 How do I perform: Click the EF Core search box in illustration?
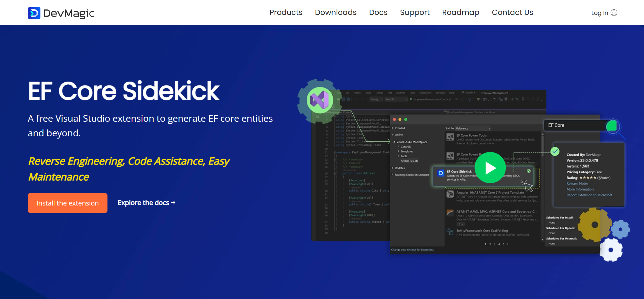(x=575, y=125)
